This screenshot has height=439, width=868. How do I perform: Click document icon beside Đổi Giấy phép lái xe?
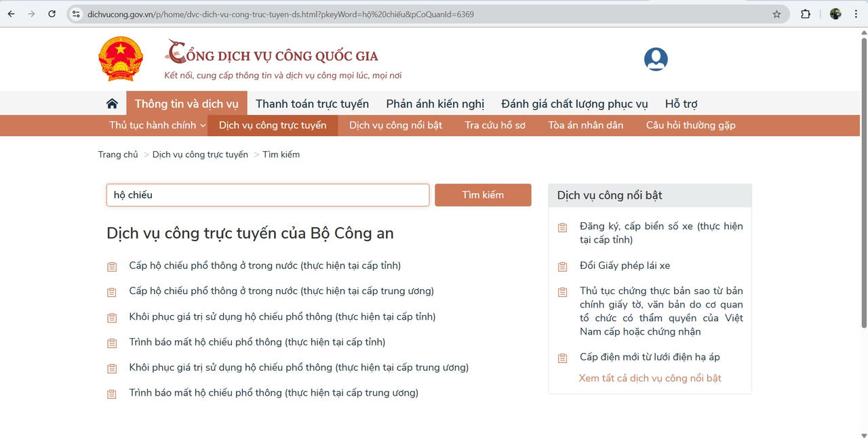[562, 266]
